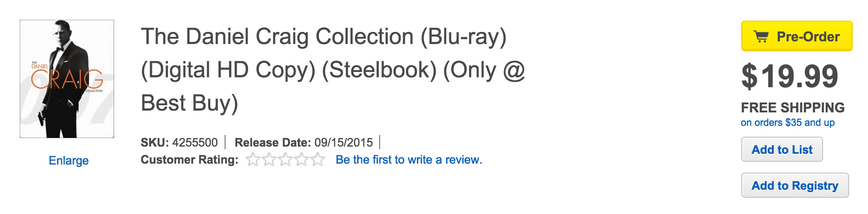The width and height of the screenshot is (868, 214).
Task: Choose the third rating star
Action: coord(285,160)
